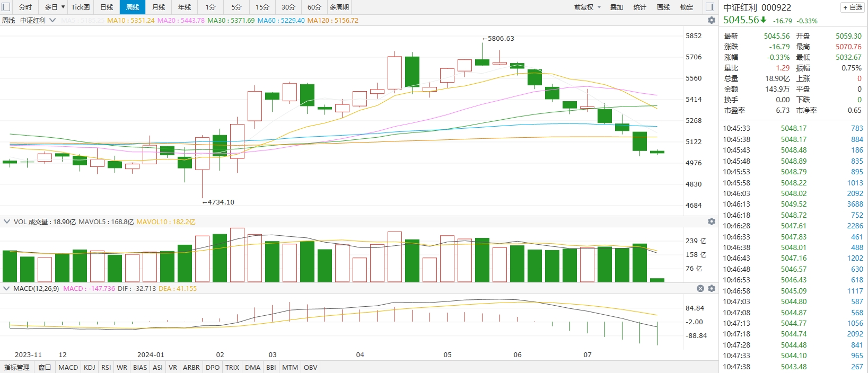This screenshot has width=868, height=373.
Task: Add stock to 自选 watchlist
Action: point(853,7)
